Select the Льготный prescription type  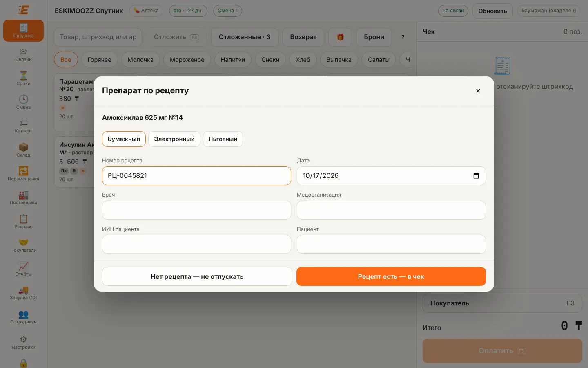(x=223, y=139)
